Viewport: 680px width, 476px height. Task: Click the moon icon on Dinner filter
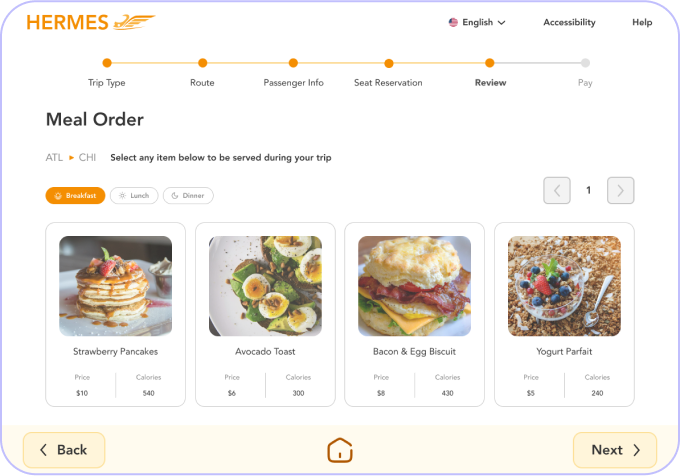175,196
